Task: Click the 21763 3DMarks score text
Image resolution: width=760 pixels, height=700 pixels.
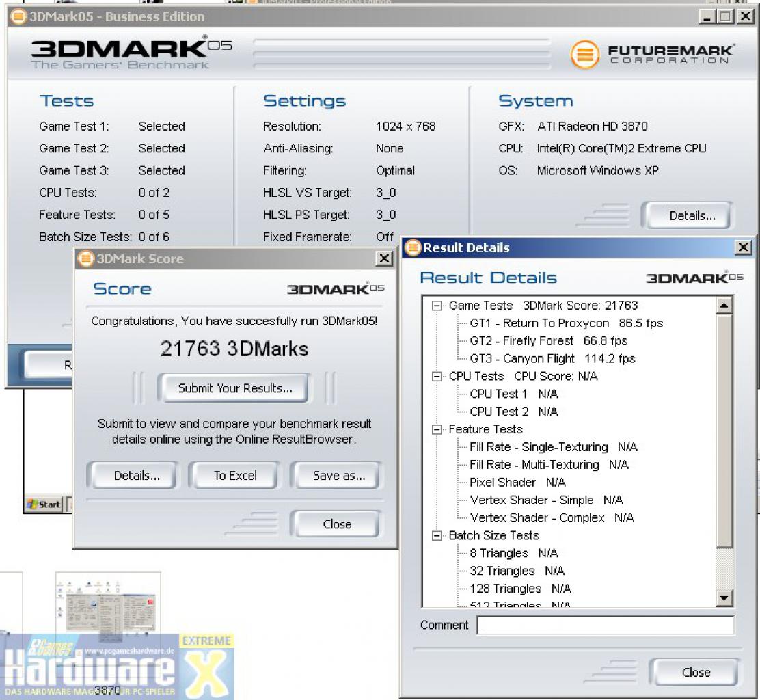Action: (234, 349)
